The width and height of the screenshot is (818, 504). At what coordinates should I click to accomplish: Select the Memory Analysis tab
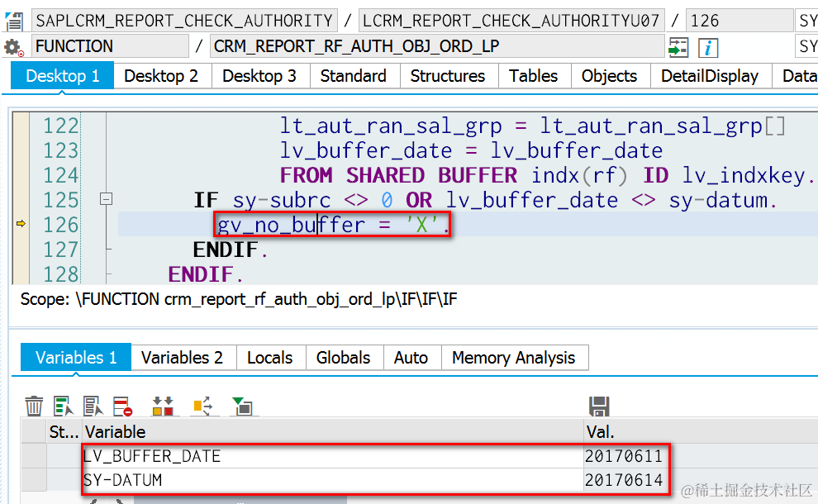coord(513,358)
